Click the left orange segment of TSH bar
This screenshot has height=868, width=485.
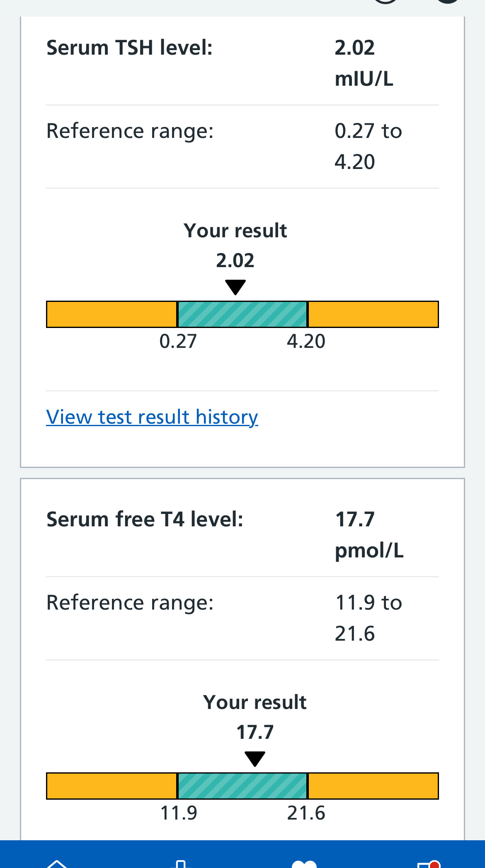[x=112, y=314]
